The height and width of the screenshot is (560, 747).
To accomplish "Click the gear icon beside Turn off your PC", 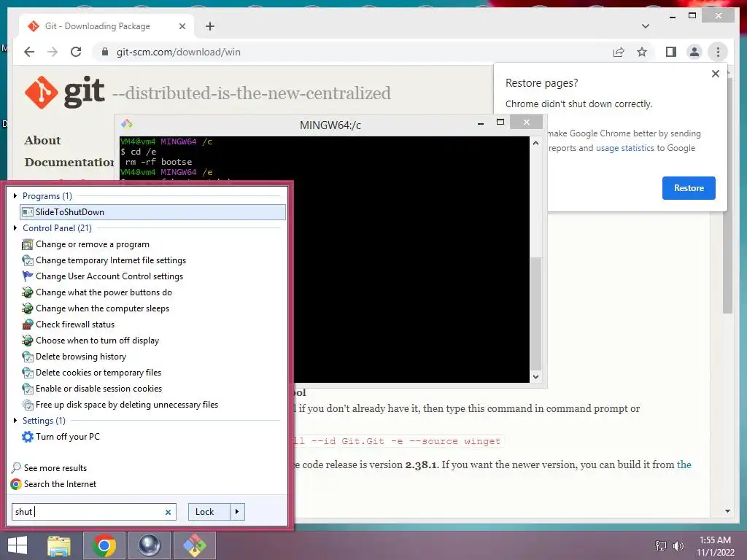I will pos(28,437).
